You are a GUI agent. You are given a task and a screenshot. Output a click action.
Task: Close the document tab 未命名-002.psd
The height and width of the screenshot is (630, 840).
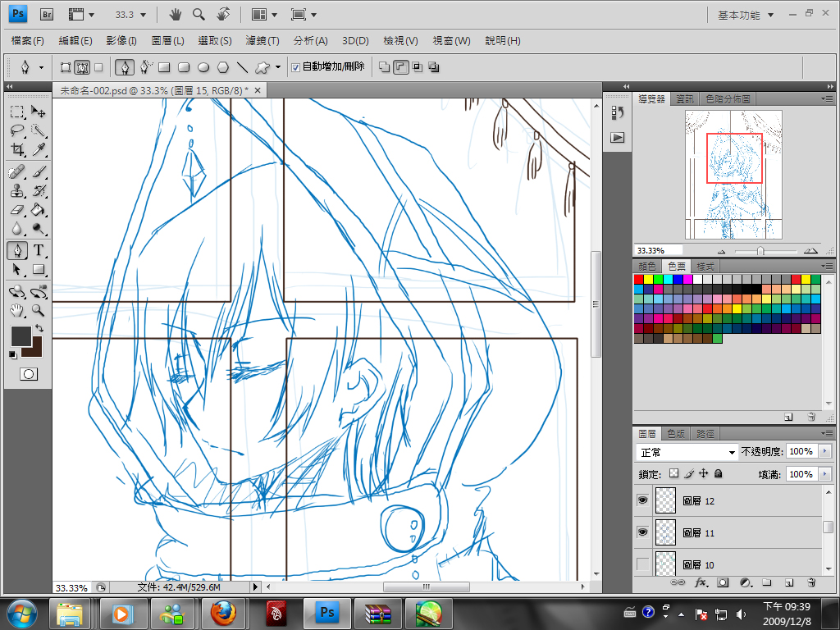(x=258, y=90)
